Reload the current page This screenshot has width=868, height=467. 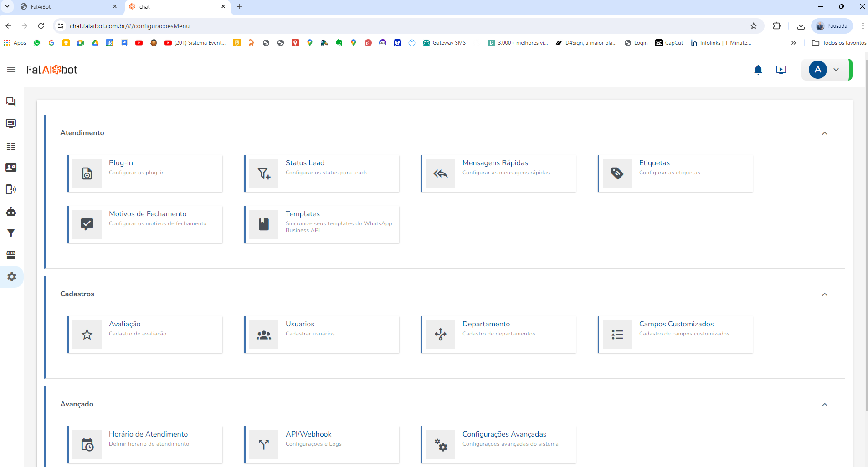coord(41,26)
